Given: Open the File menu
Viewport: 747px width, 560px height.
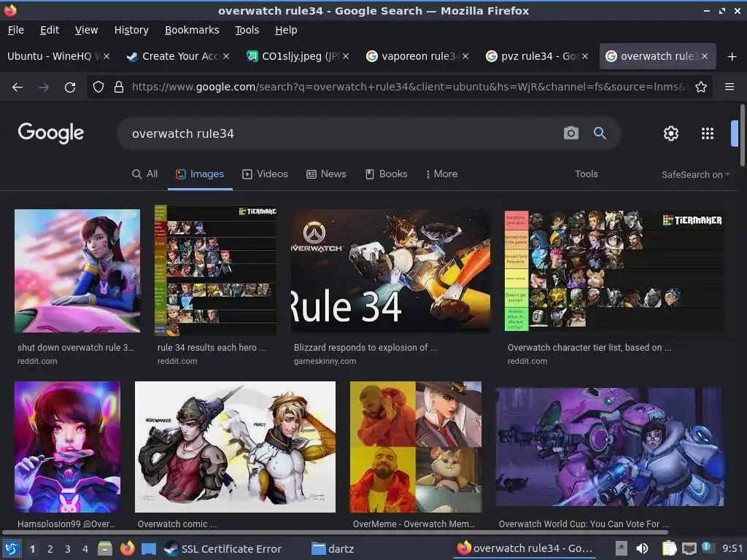Looking at the screenshot, I should tap(16, 30).
